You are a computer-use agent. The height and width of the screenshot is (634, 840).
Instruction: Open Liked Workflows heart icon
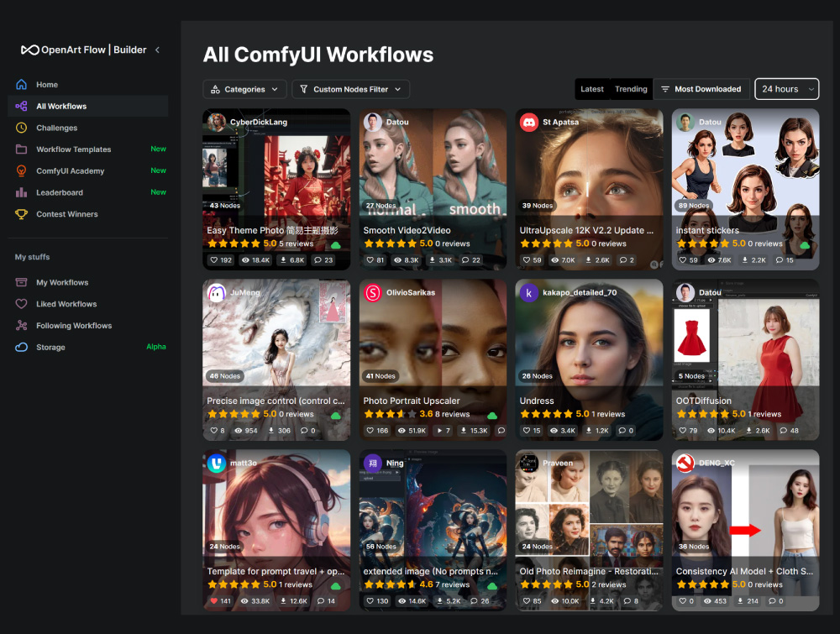[x=22, y=304]
